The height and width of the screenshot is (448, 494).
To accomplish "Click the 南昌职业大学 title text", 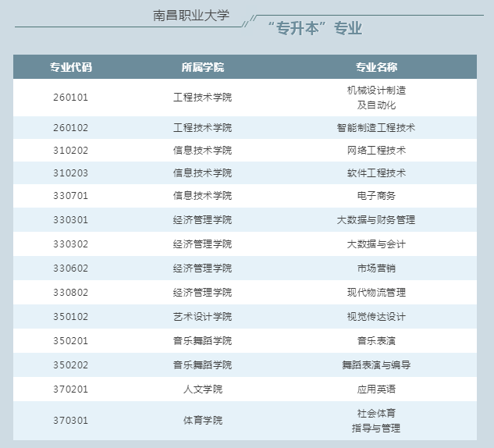I will tap(191, 16).
